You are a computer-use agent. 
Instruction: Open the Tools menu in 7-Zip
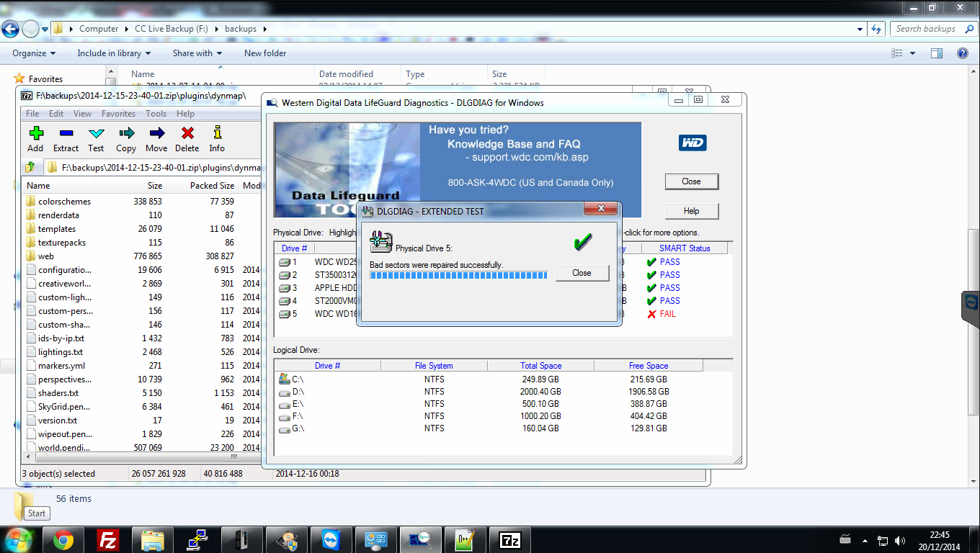pyautogui.click(x=156, y=114)
